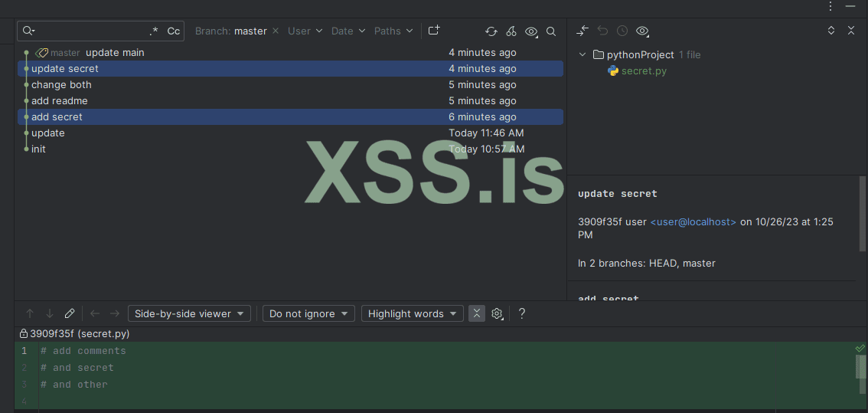Screen dimensions: 868x413
Task: Click the history clock icon
Action: point(622,31)
